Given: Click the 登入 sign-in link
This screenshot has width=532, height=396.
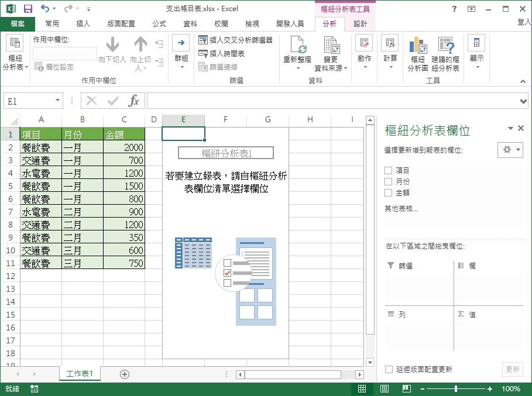Looking at the screenshot, I should click(x=524, y=21).
